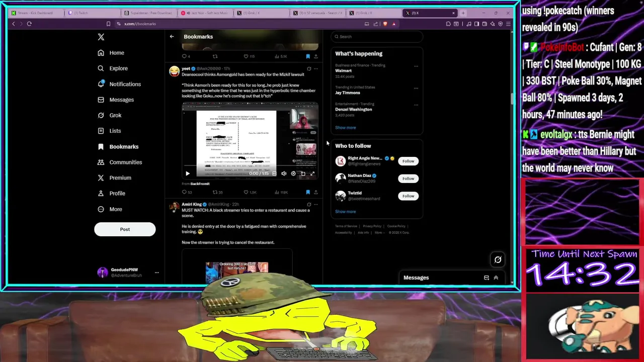Open more options for Denzel Washington trend
This screenshot has height=362, width=644.
tap(416, 105)
